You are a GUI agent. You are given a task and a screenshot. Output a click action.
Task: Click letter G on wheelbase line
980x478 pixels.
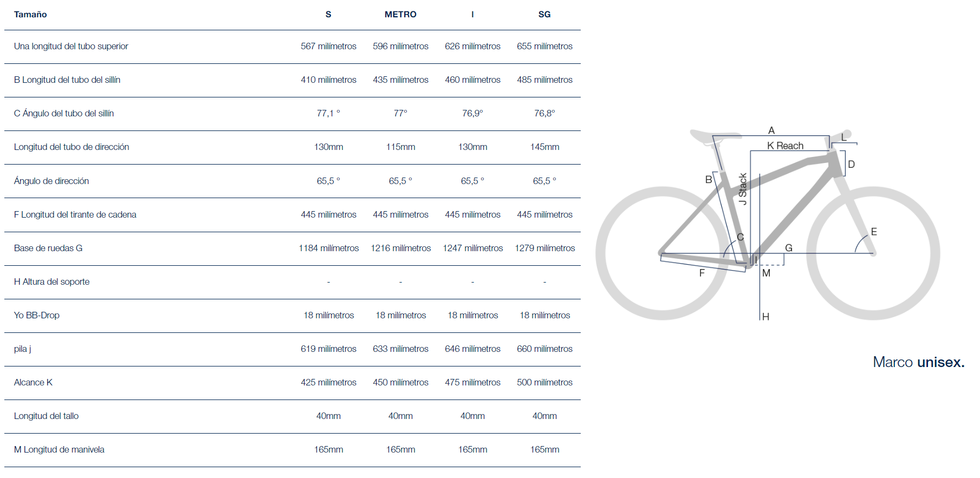point(789,248)
